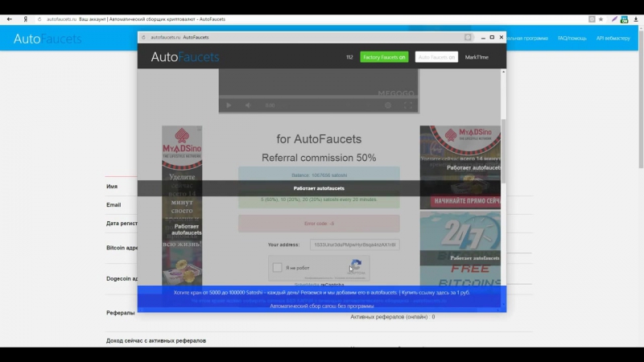644x362 pixels.
Task: Click the Yandex home icon in toolbar
Action: 26,18
